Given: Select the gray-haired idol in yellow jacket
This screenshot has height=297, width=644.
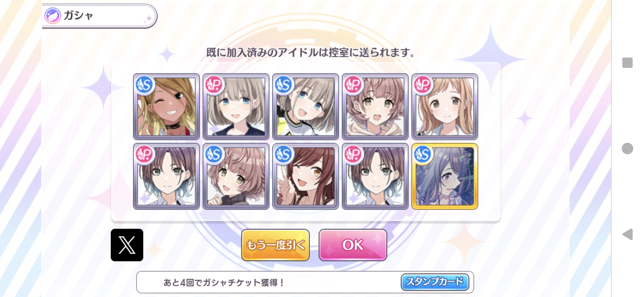Looking at the screenshot, I should (x=306, y=107).
